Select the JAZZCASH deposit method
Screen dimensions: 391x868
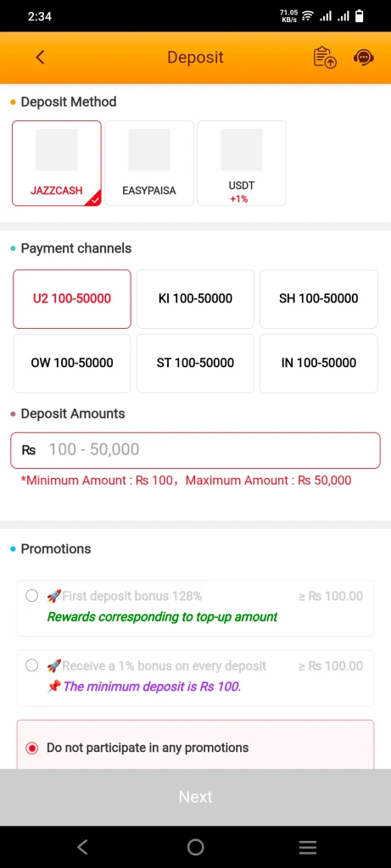pyautogui.click(x=57, y=164)
